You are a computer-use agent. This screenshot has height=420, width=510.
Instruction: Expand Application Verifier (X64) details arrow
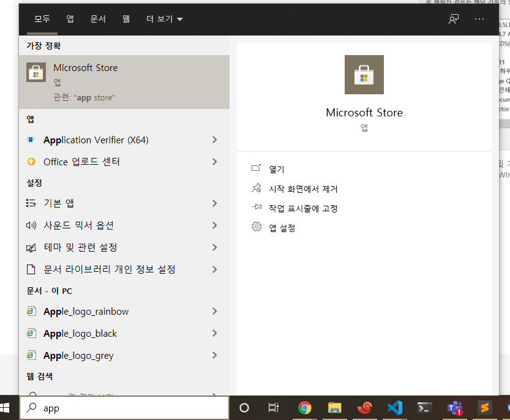coord(214,140)
